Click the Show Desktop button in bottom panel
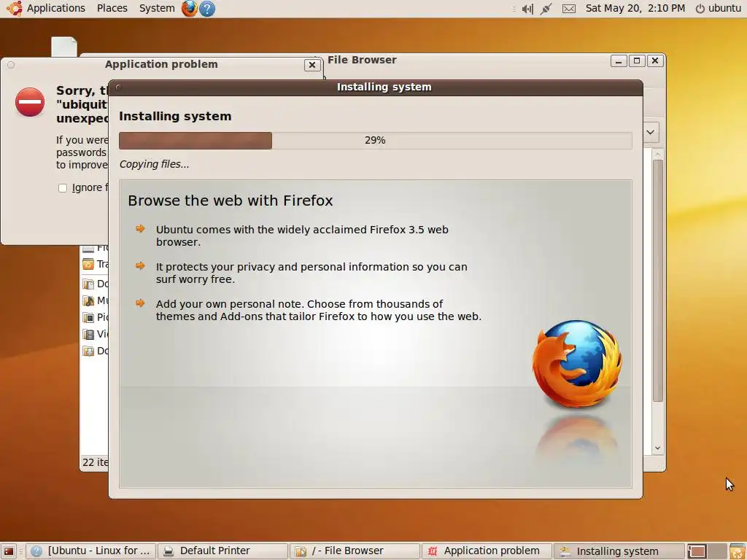The width and height of the screenshot is (747, 560). click(x=9, y=551)
